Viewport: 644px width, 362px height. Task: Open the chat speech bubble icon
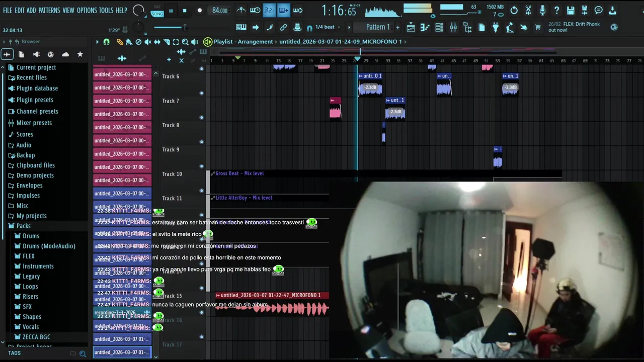(599, 10)
